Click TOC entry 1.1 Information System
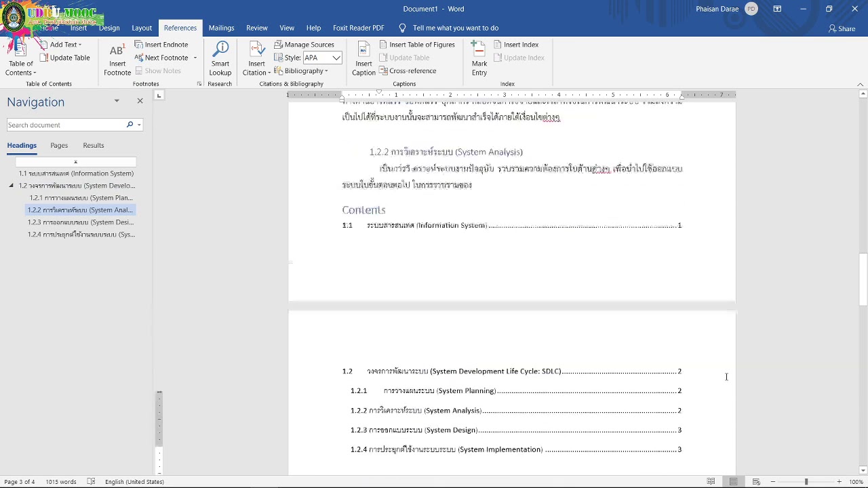 (512, 225)
